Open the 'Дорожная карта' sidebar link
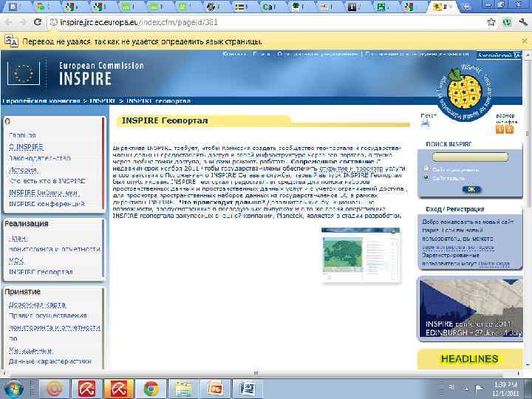Image resolution: width=532 pixels, height=399 pixels. tap(37, 304)
